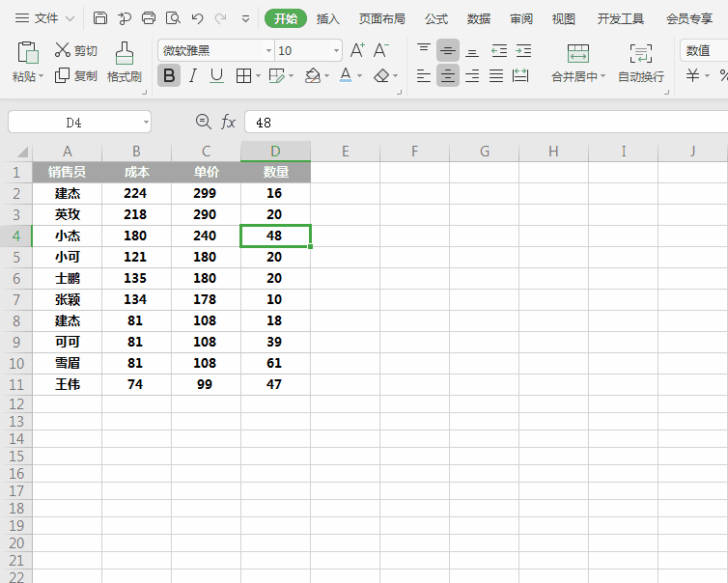Click the Save icon in quick toolbar
Viewport: 728px width, 583px height.
[99, 18]
